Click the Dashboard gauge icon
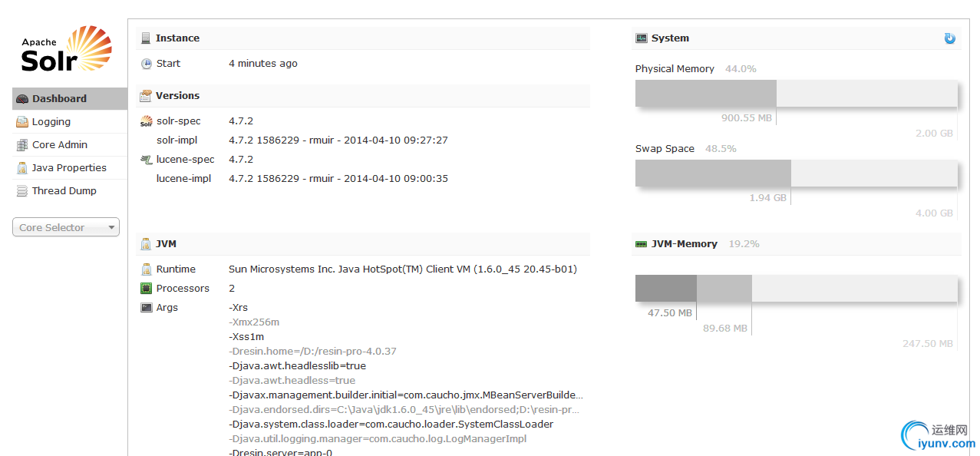 point(22,99)
